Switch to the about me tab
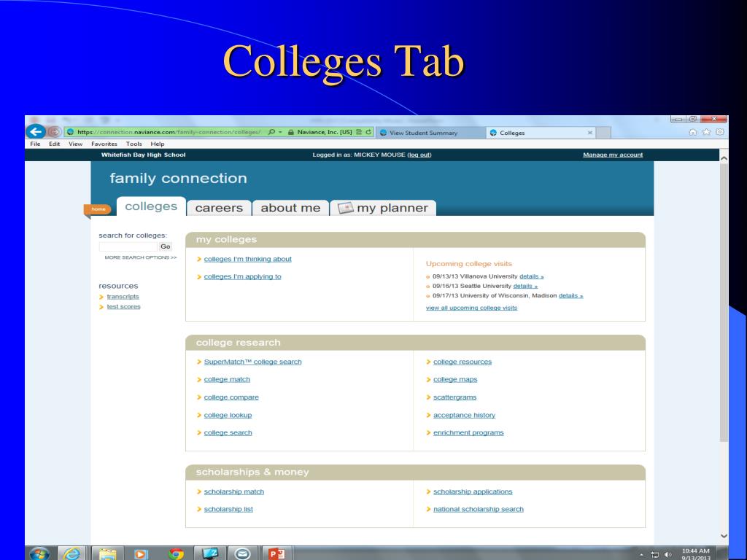This screenshot has height=560, width=747. [290, 208]
